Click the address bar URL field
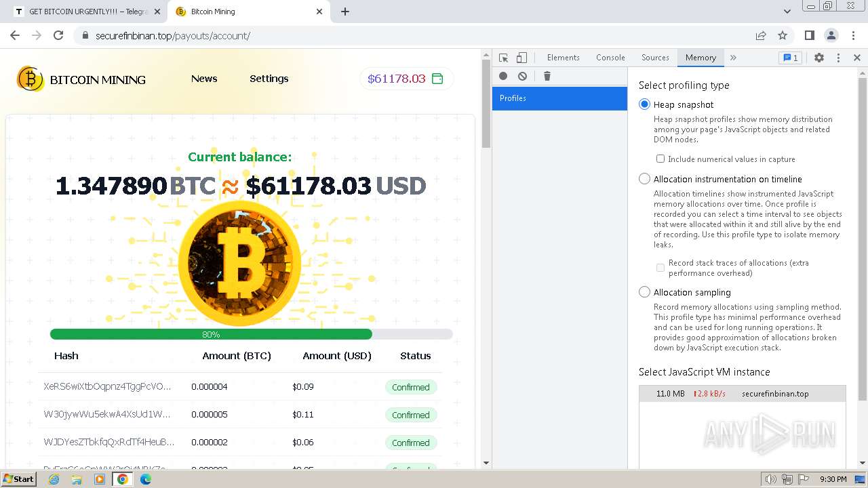The image size is (868, 488). pyautogui.click(x=420, y=35)
